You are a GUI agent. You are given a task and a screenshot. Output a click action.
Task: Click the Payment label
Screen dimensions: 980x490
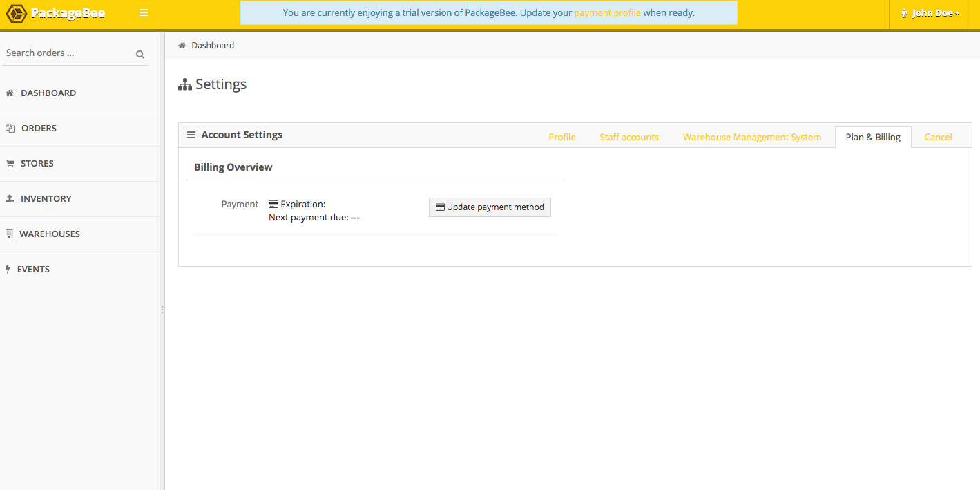[240, 205]
